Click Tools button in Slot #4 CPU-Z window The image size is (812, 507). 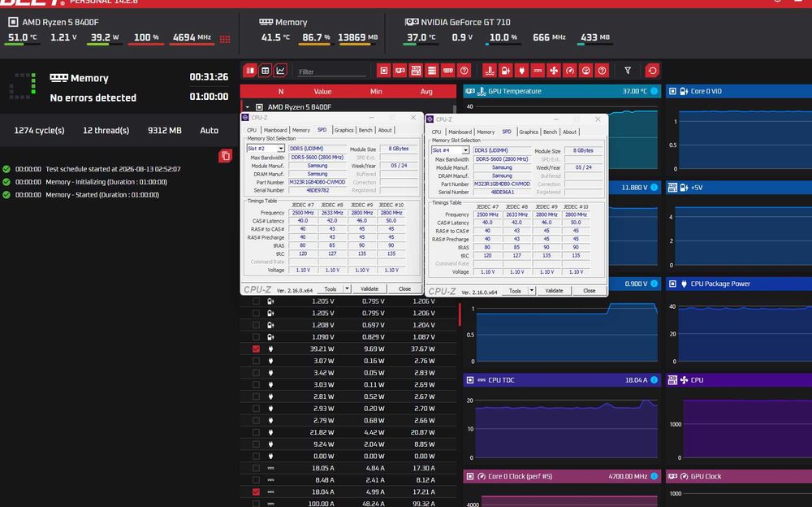point(515,291)
